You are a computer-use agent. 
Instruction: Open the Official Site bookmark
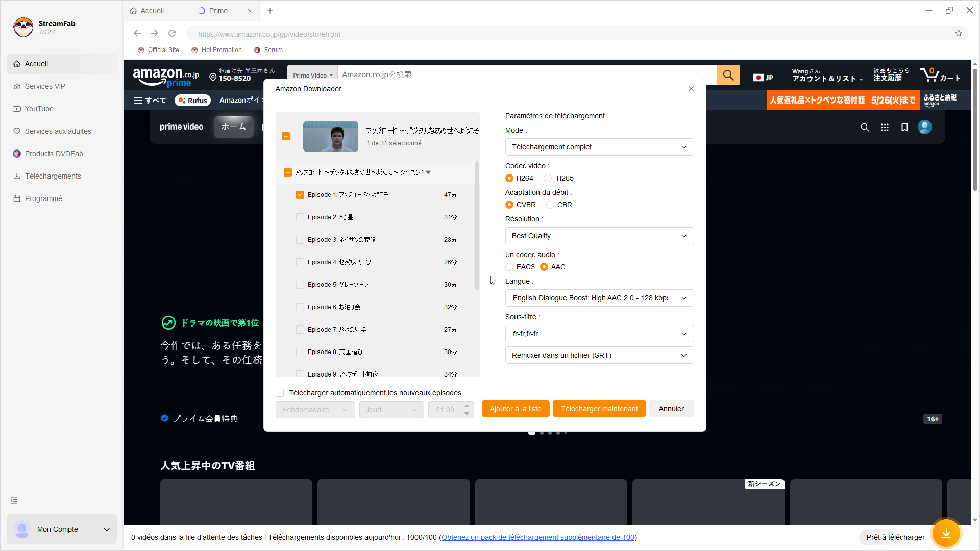158,50
